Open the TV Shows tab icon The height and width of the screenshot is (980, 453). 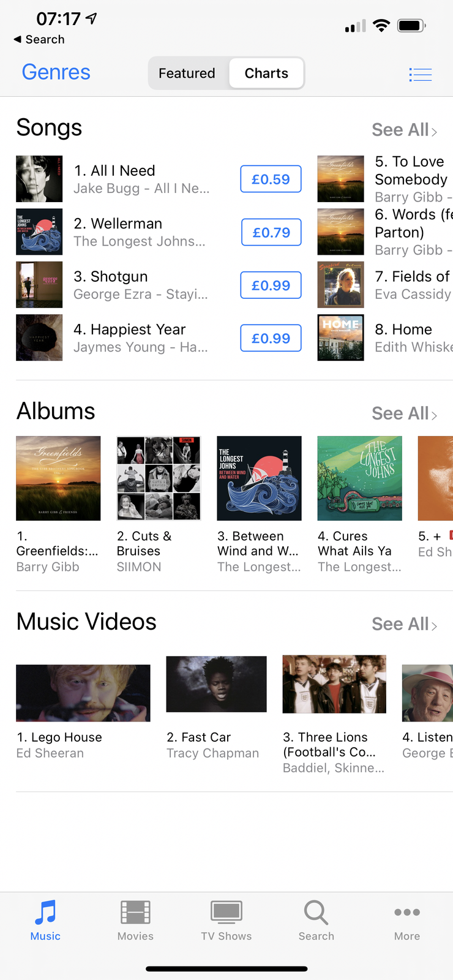tap(226, 913)
